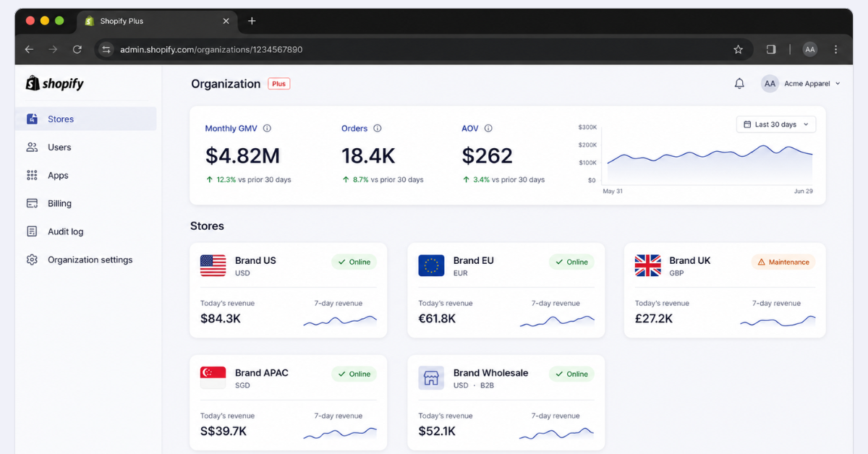868x454 pixels.
Task: Click the Brand Wholesale 7-day revenue sparkline
Action: (x=557, y=433)
